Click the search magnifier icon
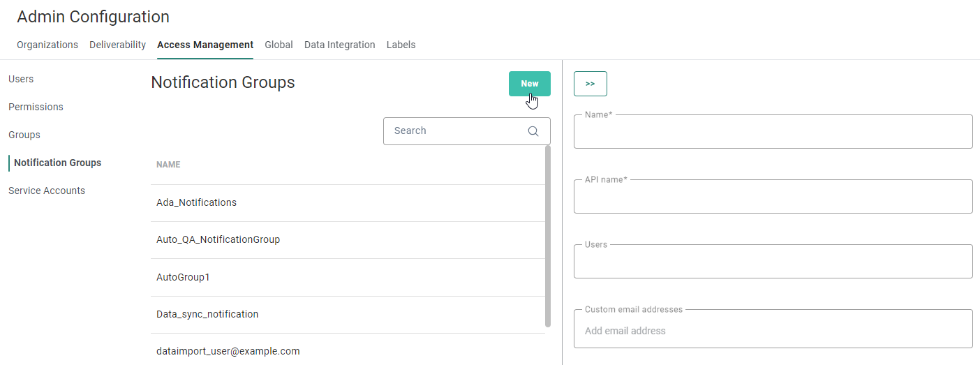 533,131
